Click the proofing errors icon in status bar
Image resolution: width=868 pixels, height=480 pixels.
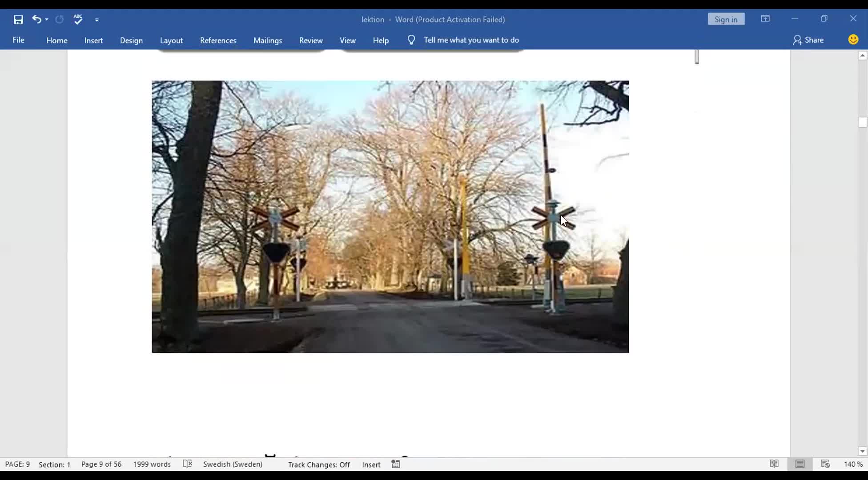[x=188, y=464]
